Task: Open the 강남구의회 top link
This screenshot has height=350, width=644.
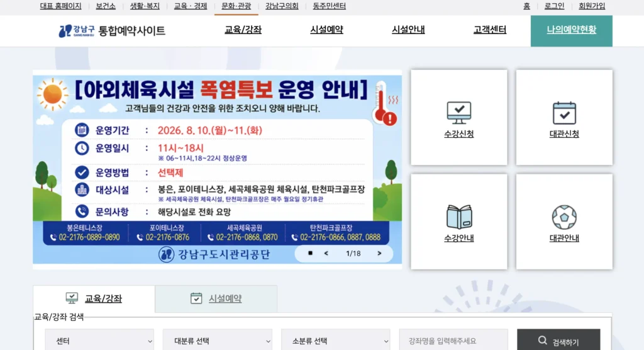Action: click(x=282, y=6)
